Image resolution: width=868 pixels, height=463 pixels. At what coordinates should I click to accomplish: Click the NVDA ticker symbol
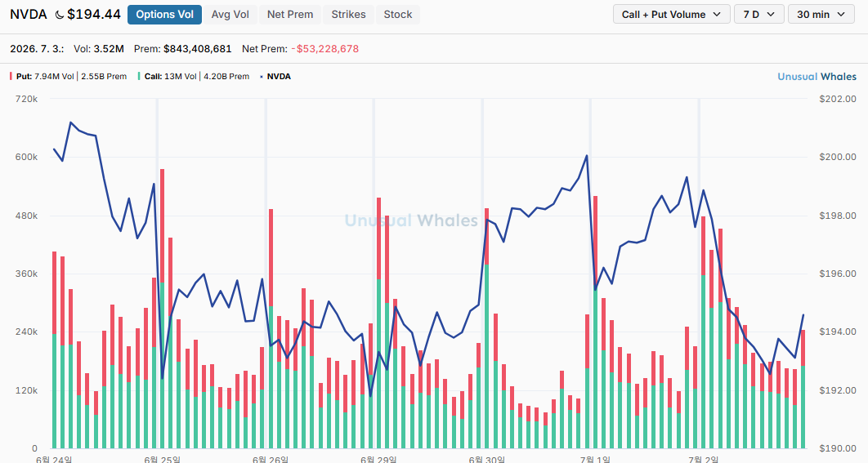click(x=29, y=15)
